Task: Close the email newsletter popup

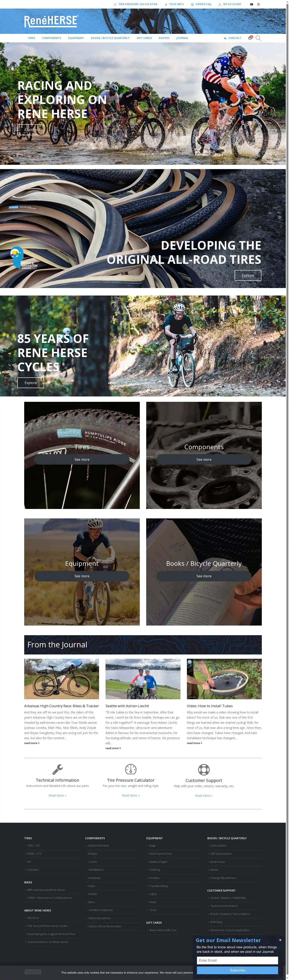Action: tap(280, 940)
